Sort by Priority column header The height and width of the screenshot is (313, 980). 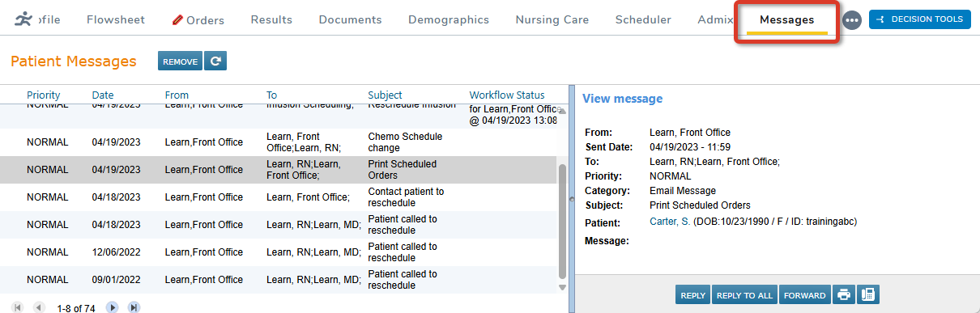click(x=44, y=95)
